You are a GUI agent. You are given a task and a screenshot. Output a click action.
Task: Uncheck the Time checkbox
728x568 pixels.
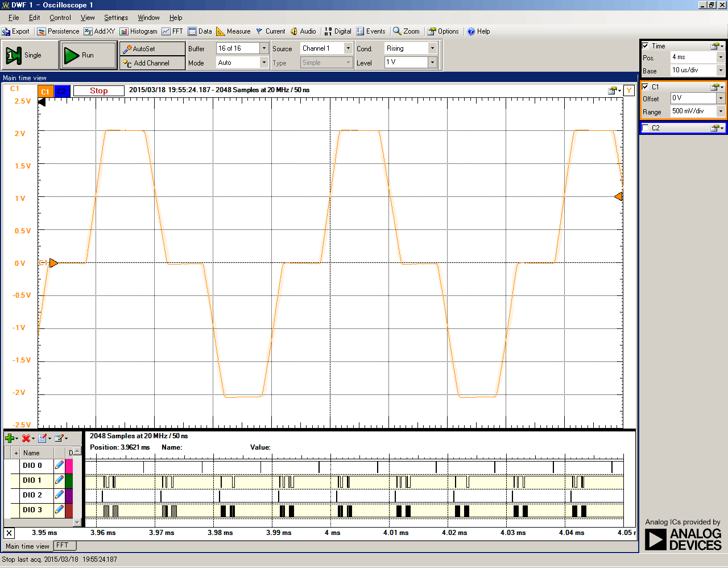646,46
